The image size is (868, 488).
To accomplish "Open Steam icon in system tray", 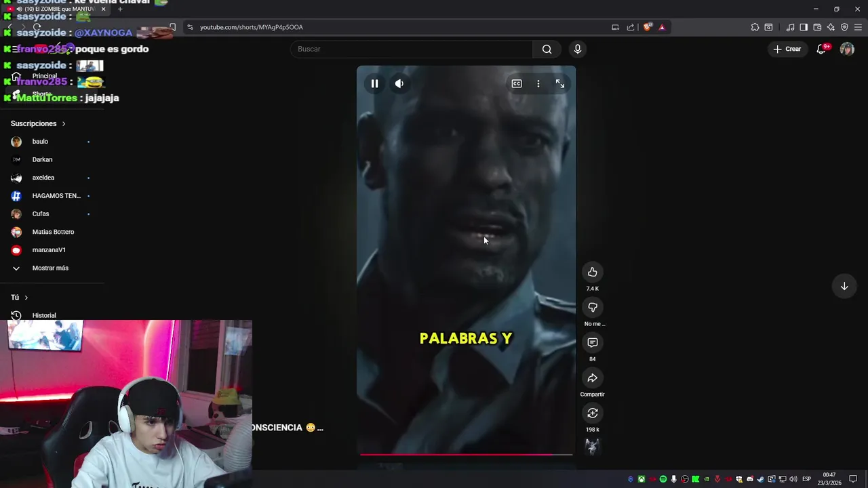I will pyautogui.click(x=760, y=479).
